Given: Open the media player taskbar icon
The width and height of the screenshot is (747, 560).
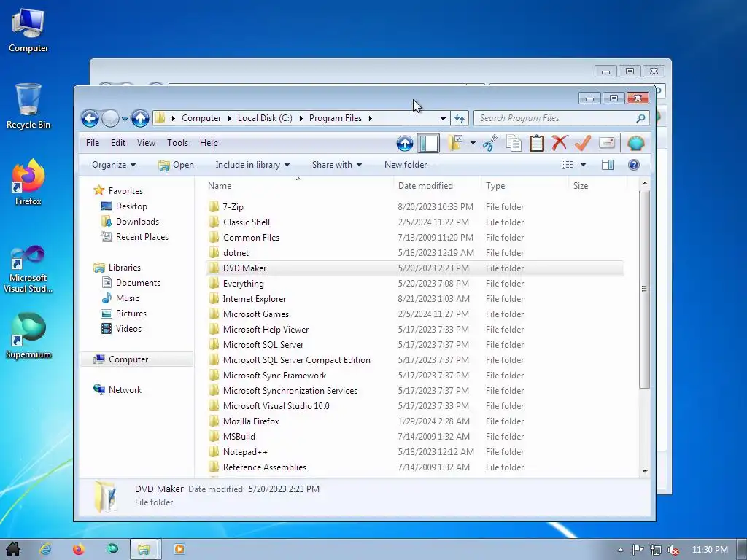Looking at the screenshot, I should (179, 549).
